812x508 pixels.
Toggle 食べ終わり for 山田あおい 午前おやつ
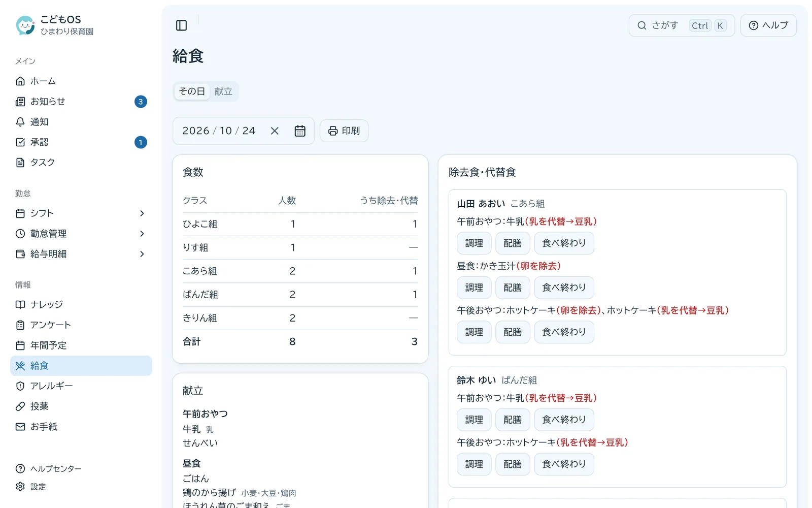(x=564, y=243)
